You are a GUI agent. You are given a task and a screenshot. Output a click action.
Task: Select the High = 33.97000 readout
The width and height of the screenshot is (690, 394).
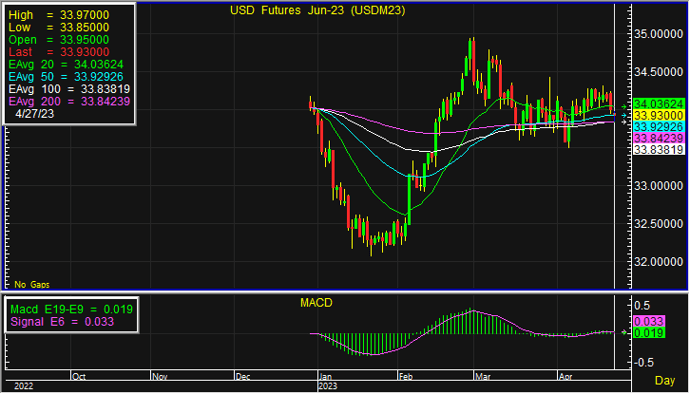(59, 15)
